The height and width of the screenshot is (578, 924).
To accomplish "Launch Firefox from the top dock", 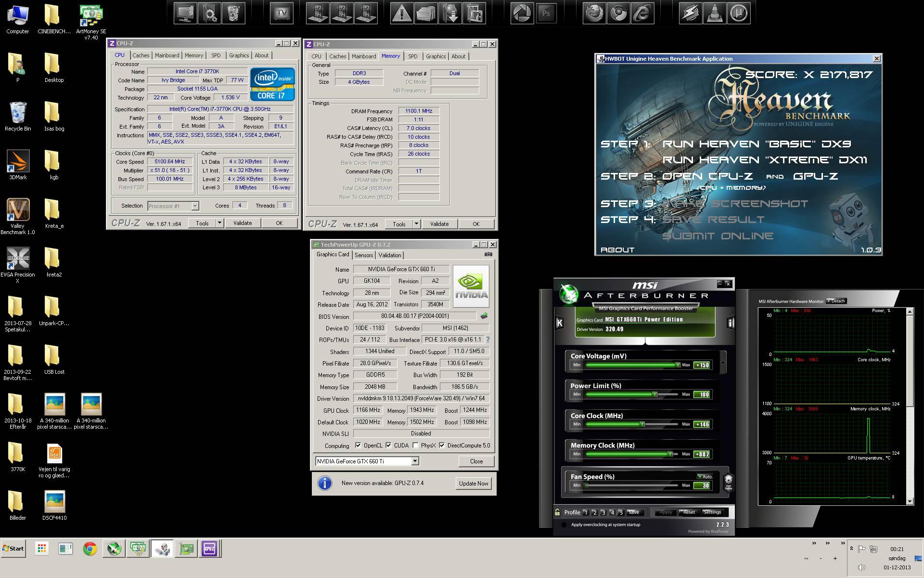I will pos(594,13).
